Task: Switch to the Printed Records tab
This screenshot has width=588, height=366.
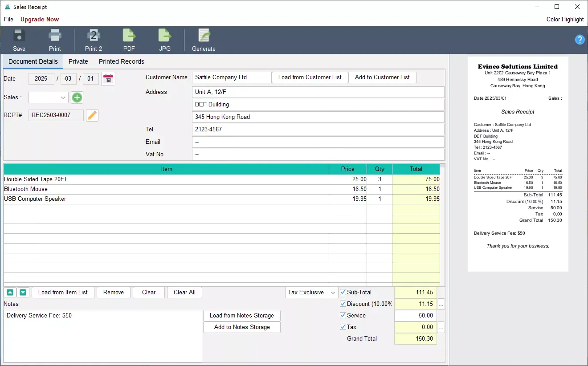Action: [x=122, y=61]
